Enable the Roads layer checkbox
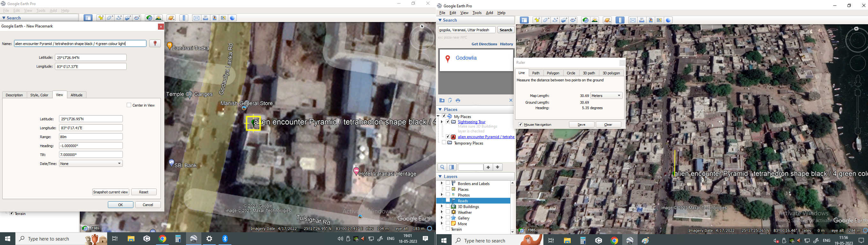This screenshot has width=868, height=245. click(x=448, y=201)
